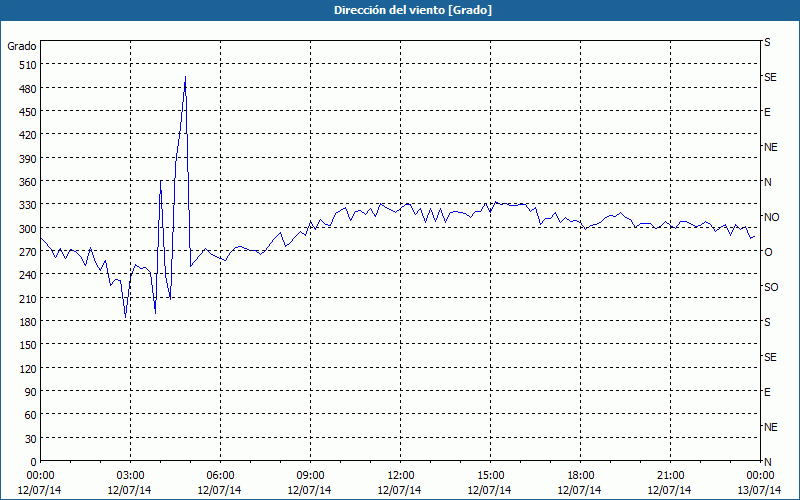Viewport: 800px width, 500px height.
Task: Select the 03:00 time axis label
Action: (x=130, y=476)
